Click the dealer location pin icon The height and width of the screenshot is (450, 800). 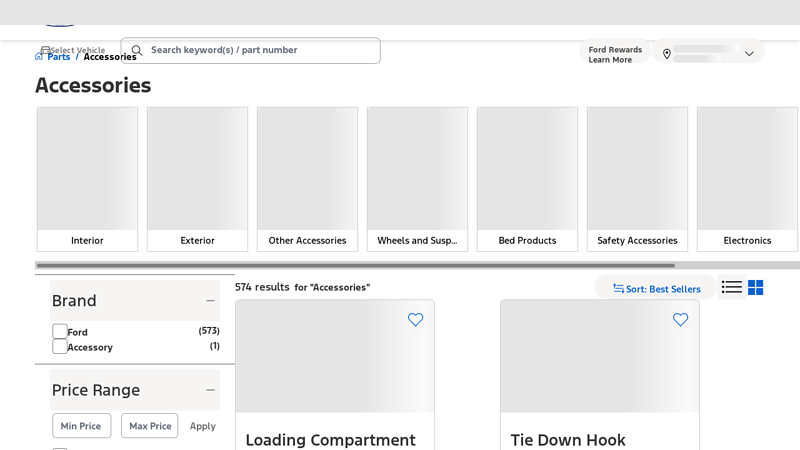667,54
